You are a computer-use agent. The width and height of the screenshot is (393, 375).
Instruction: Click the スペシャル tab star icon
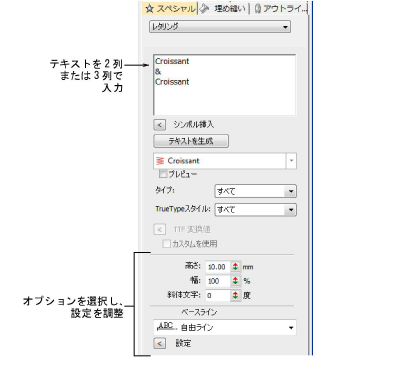[x=150, y=9]
